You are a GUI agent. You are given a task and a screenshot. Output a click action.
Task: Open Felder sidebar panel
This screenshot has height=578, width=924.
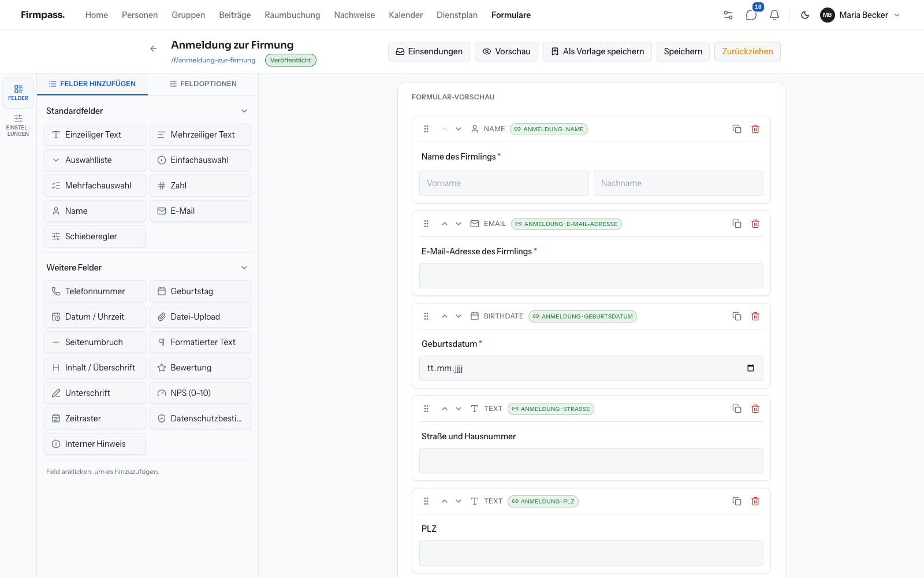[18, 92]
